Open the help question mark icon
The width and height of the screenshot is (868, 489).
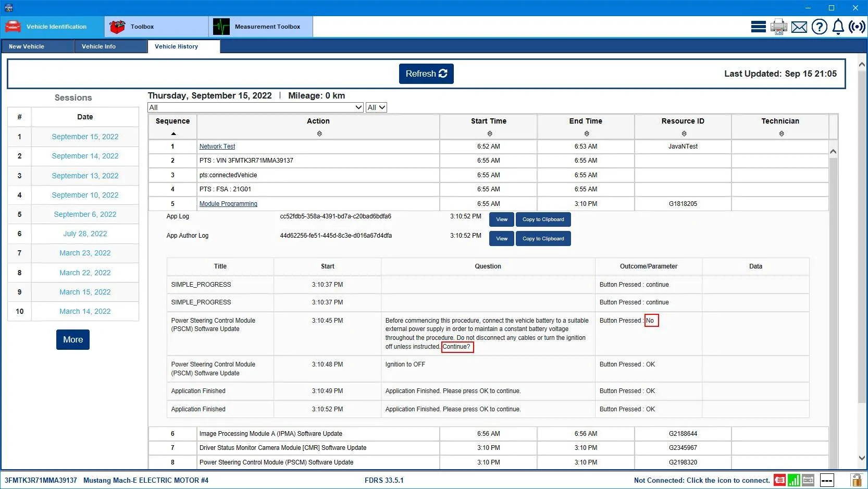(819, 27)
